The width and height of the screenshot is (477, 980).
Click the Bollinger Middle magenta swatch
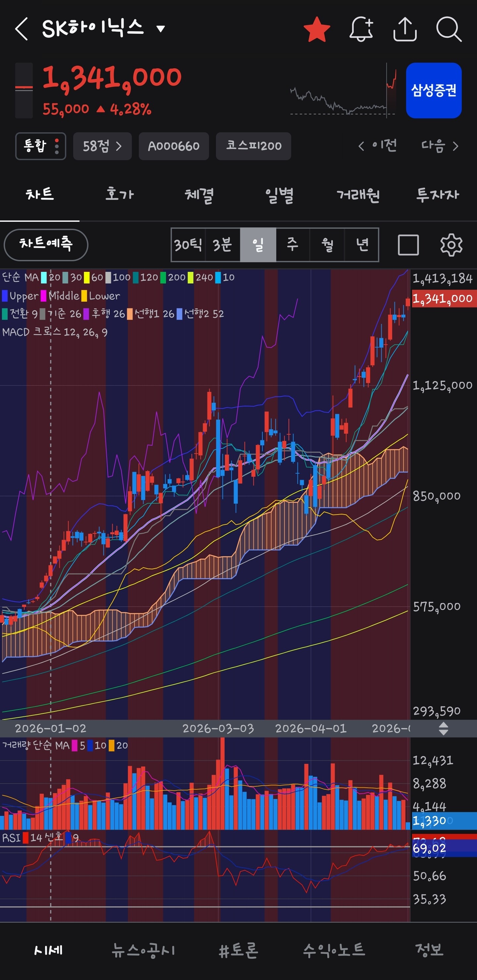point(44,296)
